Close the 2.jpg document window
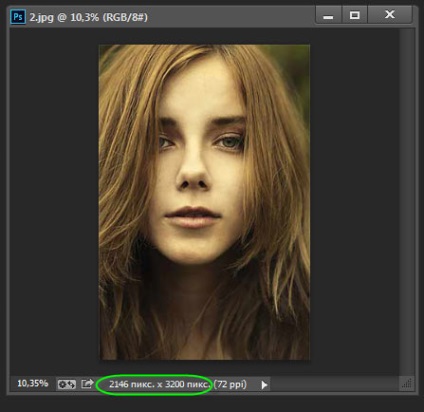424x412 pixels. (390, 15)
